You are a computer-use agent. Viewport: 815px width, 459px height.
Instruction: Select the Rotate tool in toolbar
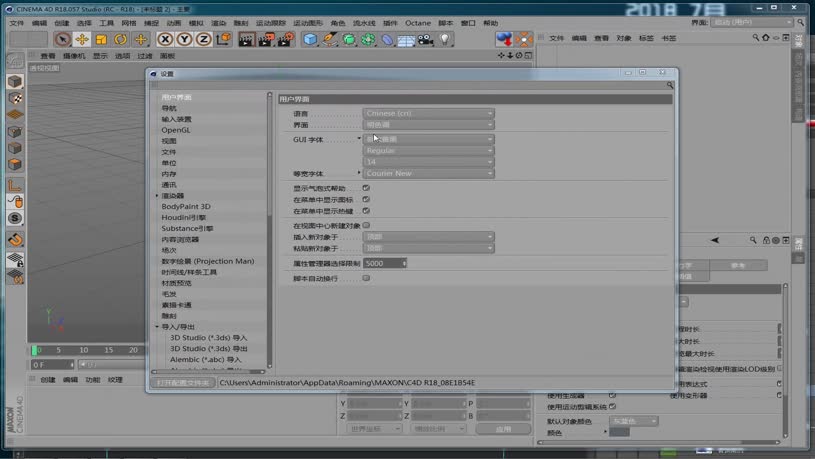(x=120, y=39)
